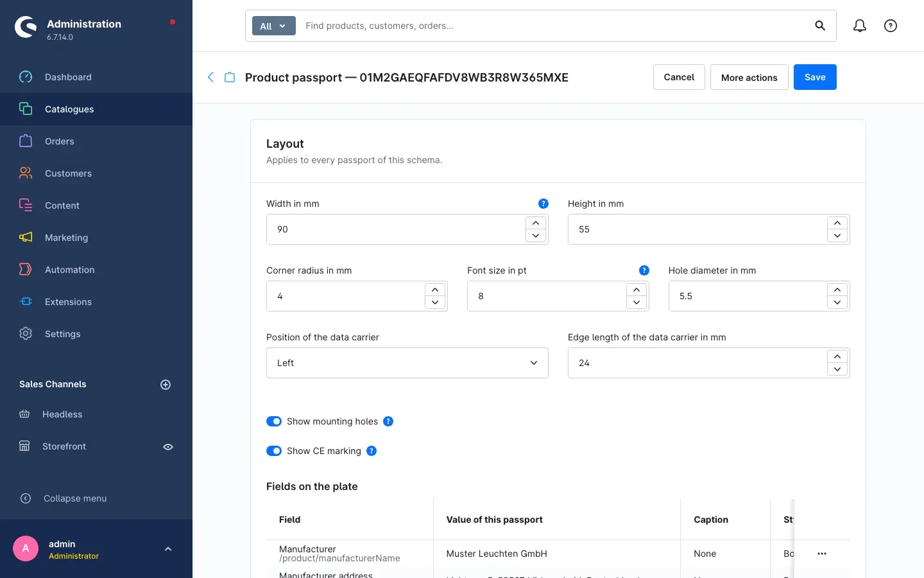Expand the admin user menu chevron
Screen dimensions: 924x578
coord(168,549)
